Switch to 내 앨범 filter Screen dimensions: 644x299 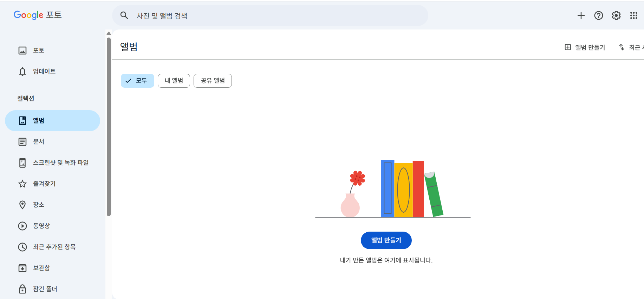[174, 80]
